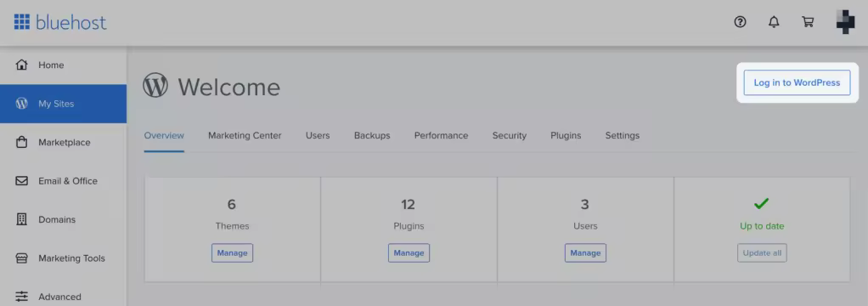Screen dimensions: 868x306
Task: Go to Home in the sidebar
Action: [x=63, y=65]
